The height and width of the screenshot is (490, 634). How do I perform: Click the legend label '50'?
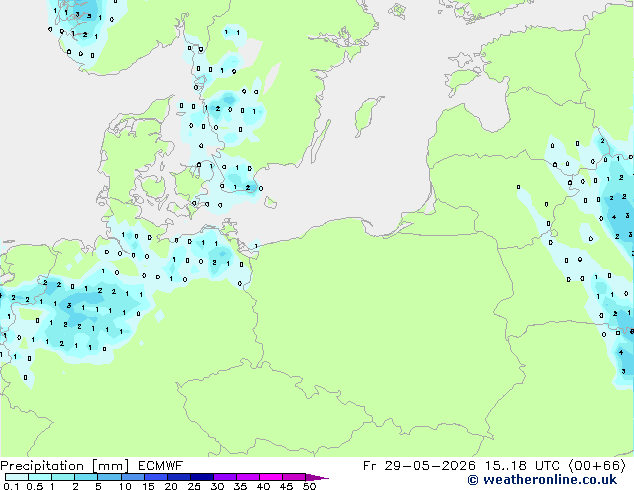coord(309,486)
